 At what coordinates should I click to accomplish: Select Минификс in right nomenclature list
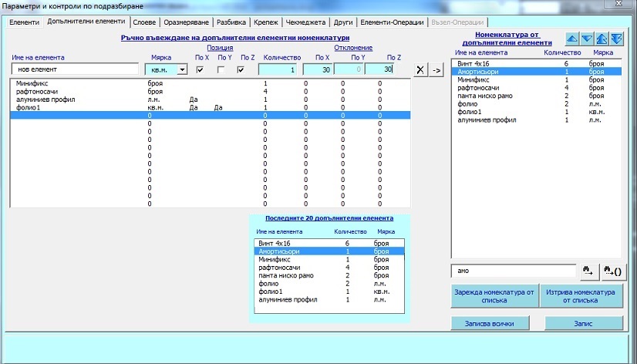tap(536, 80)
